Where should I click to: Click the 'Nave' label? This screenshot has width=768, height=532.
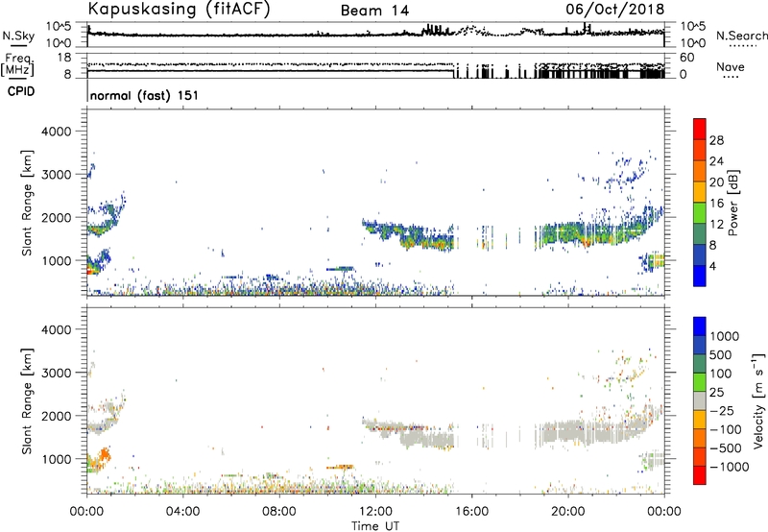(731, 66)
